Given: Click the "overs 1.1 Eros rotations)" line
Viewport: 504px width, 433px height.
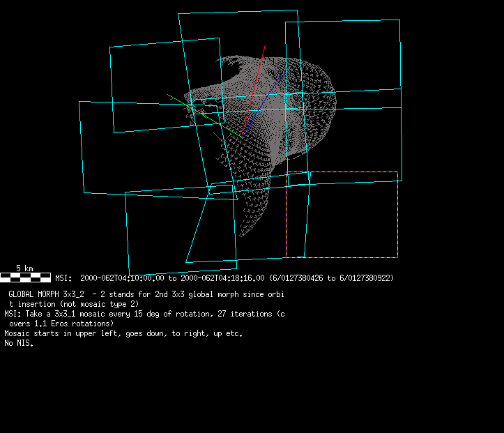Looking at the screenshot, I should tap(61, 324).
